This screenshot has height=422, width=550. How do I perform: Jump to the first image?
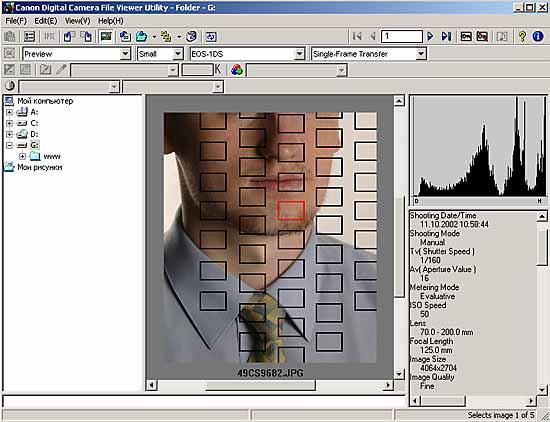click(x=357, y=36)
